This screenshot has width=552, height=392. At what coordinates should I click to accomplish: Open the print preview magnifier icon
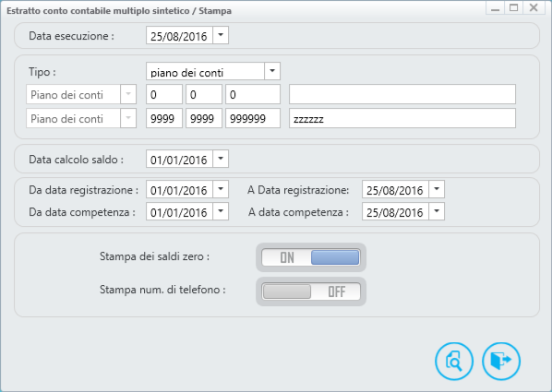[454, 361]
